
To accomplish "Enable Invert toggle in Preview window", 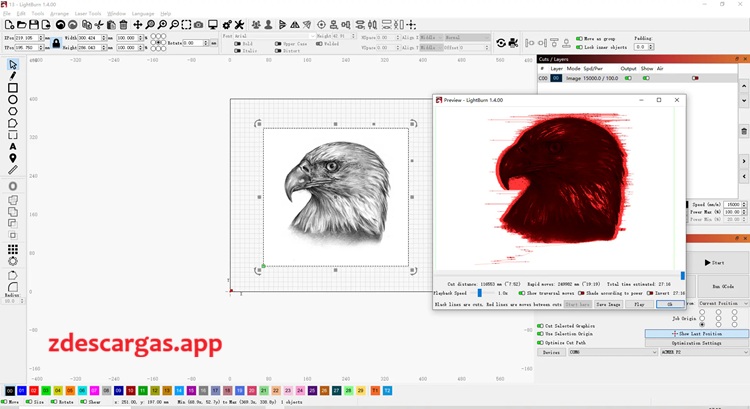I will [650, 293].
